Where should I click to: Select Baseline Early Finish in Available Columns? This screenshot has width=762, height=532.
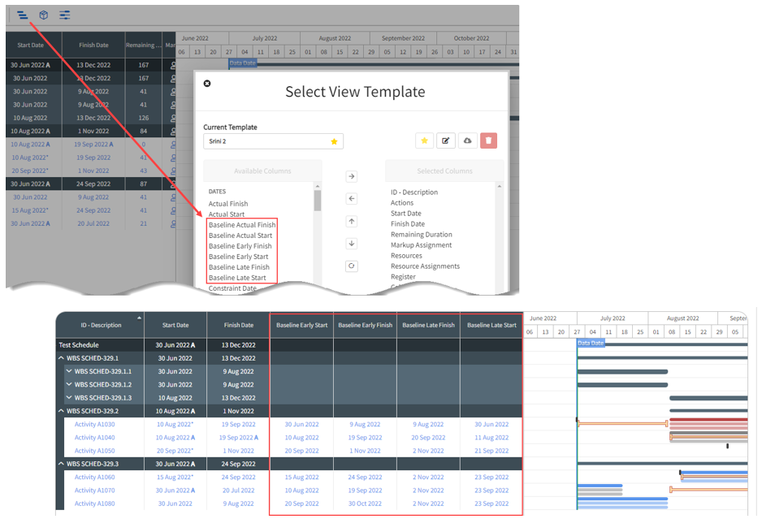[x=240, y=246]
